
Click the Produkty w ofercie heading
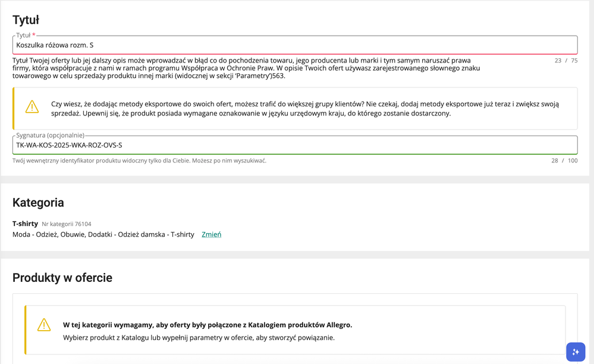tap(62, 278)
